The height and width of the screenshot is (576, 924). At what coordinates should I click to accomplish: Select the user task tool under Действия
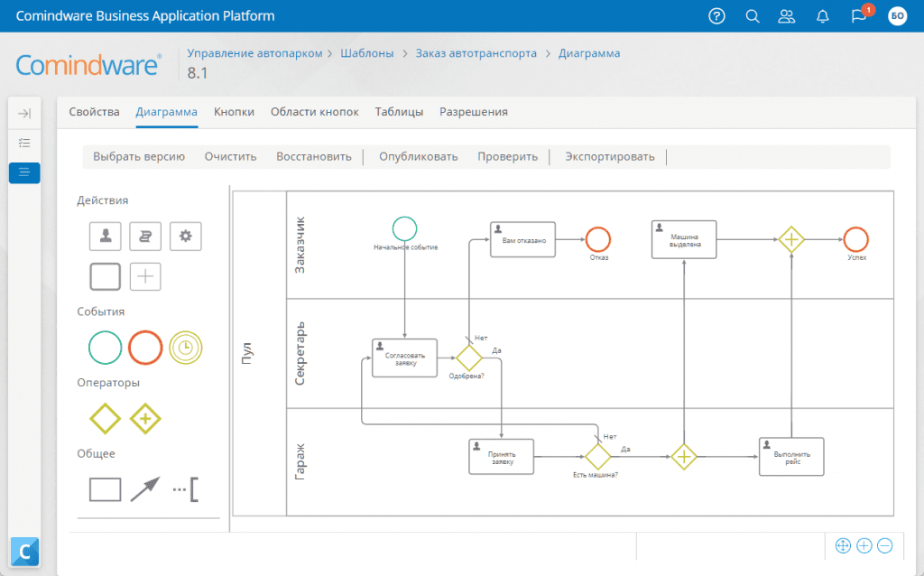105,236
